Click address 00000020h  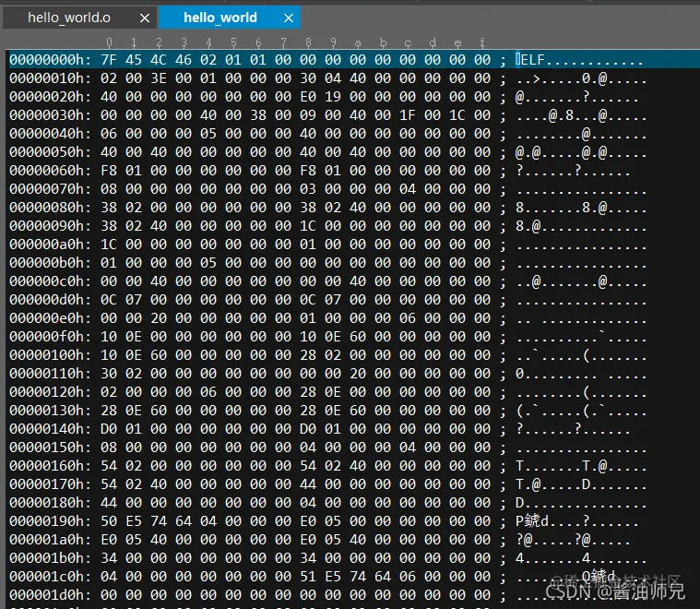tap(50, 97)
